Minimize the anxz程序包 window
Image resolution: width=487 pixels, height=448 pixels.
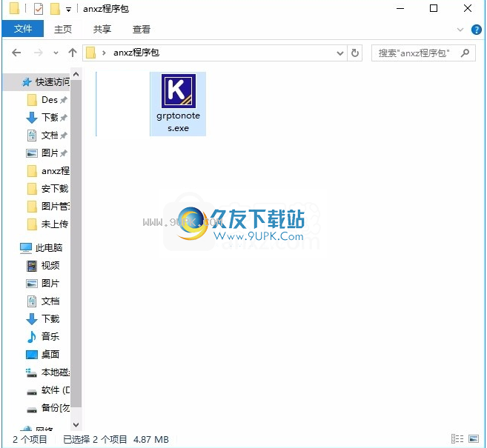click(x=400, y=9)
